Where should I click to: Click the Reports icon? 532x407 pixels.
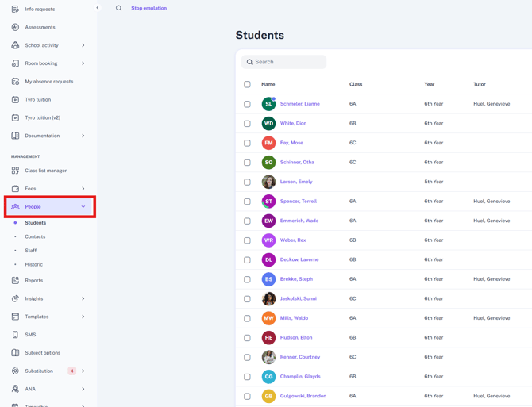15,280
